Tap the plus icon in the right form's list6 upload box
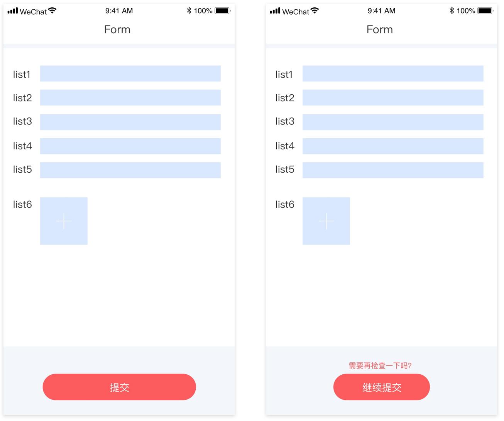 pyautogui.click(x=326, y=221)
